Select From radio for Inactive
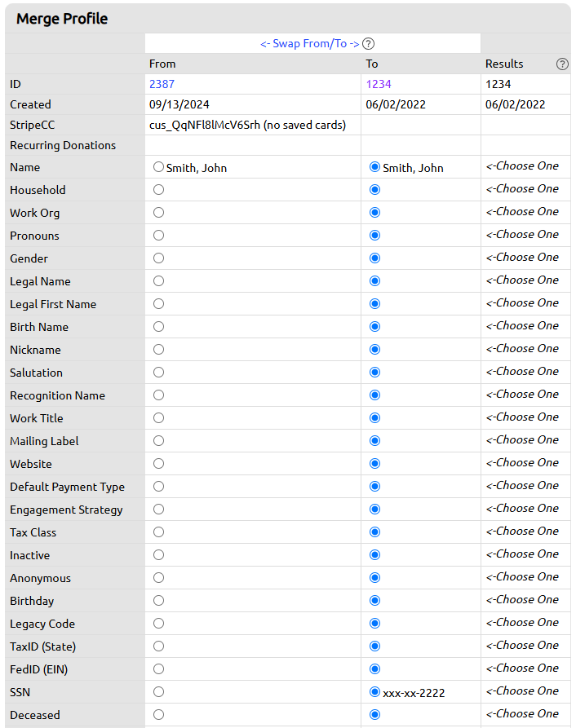Viewport: 576px width, 728px height. point(159,555)
